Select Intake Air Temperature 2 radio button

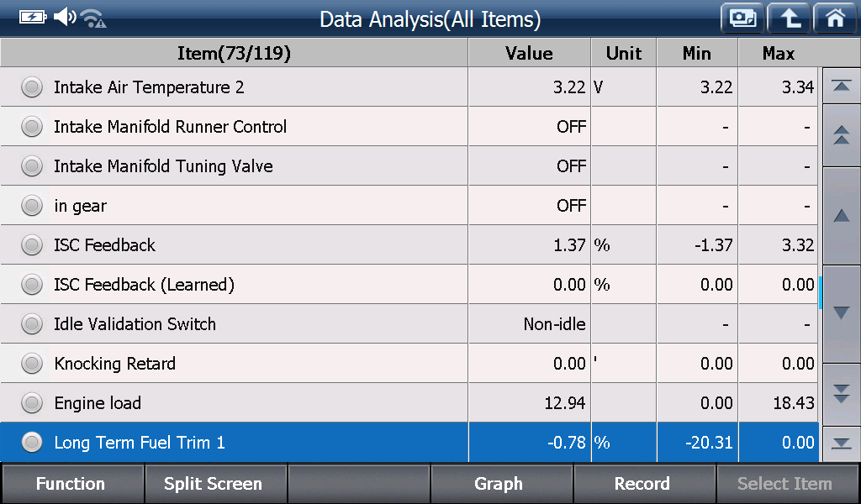click(x=32, y=87)
